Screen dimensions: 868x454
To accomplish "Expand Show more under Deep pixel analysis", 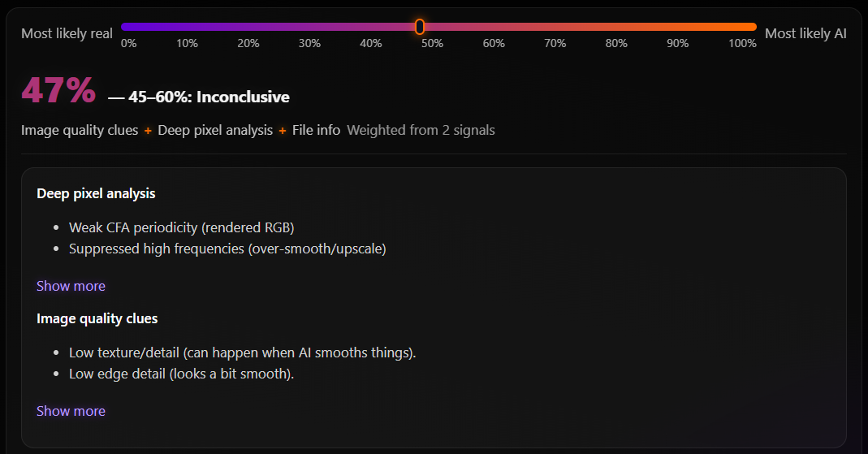I will pos(71,286).
